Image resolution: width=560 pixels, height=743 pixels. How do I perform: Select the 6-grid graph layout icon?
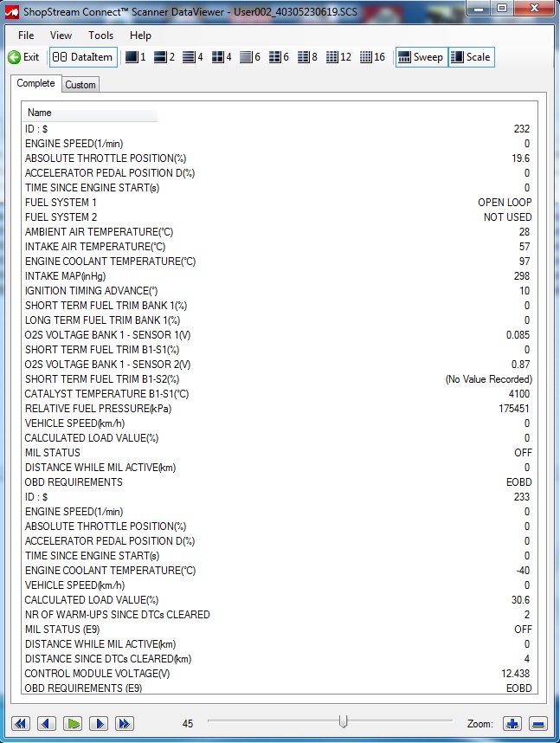tap(279, 57)
